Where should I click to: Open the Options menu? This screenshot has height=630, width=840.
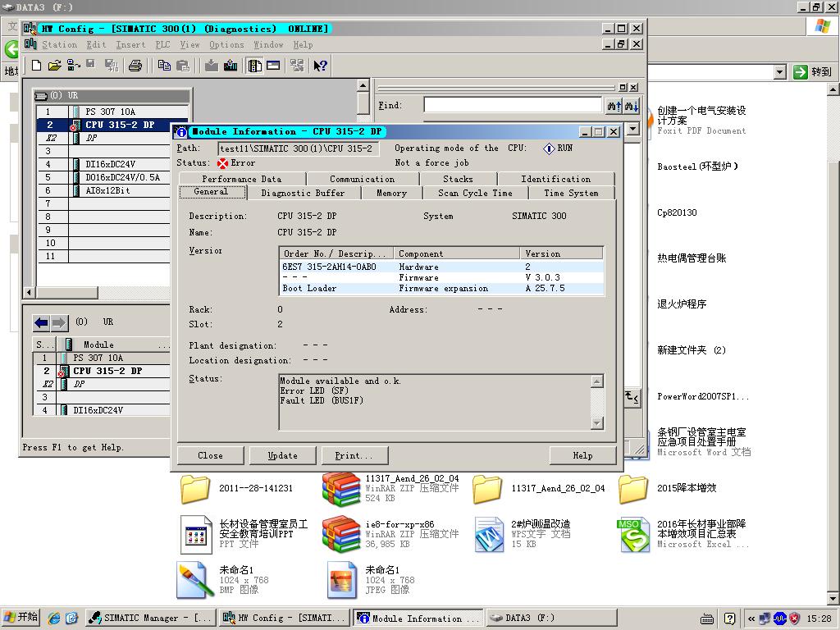tap(226, 45)
